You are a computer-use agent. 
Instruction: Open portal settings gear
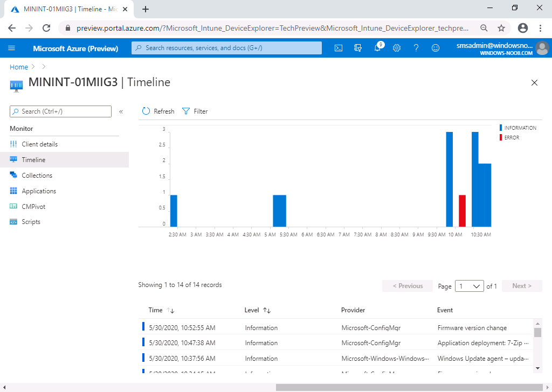[397, 48]
